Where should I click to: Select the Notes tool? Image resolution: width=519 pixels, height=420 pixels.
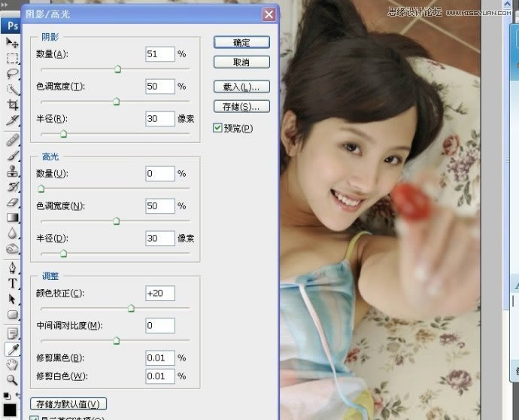point(12,333)
